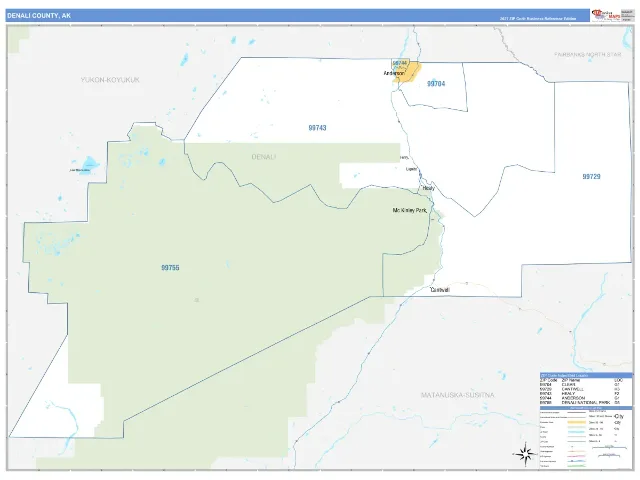Click the 'DENALI COUNTY, AK' map title
The width and height of the screenshot is (640, 480).
click(x=39, y=16)
